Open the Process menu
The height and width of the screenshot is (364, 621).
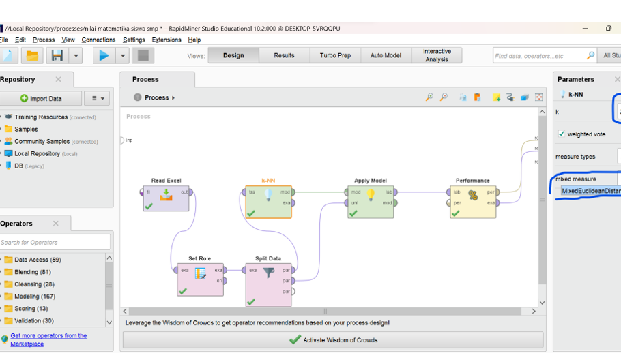pyautogui.click(x=44, y=40)
